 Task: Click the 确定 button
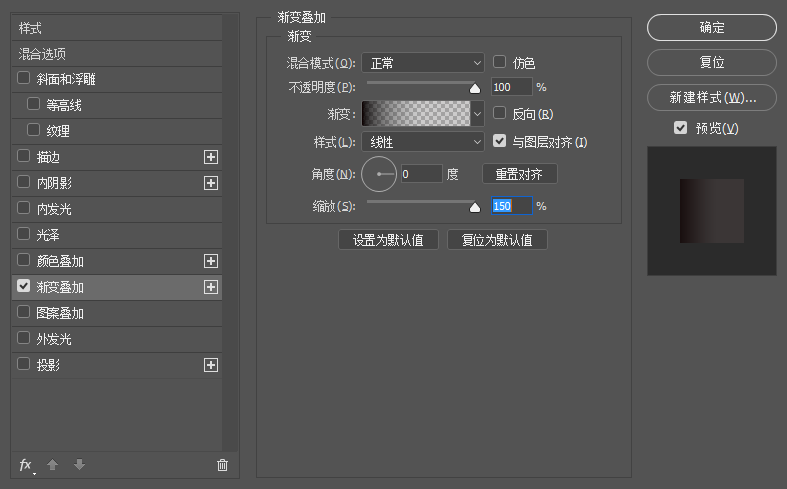coord(712,28)
